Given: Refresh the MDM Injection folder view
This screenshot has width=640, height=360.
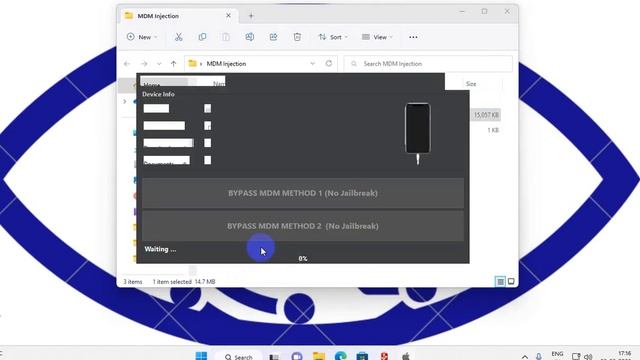Looking at the screenshot, I should click(x=329, y=63).
